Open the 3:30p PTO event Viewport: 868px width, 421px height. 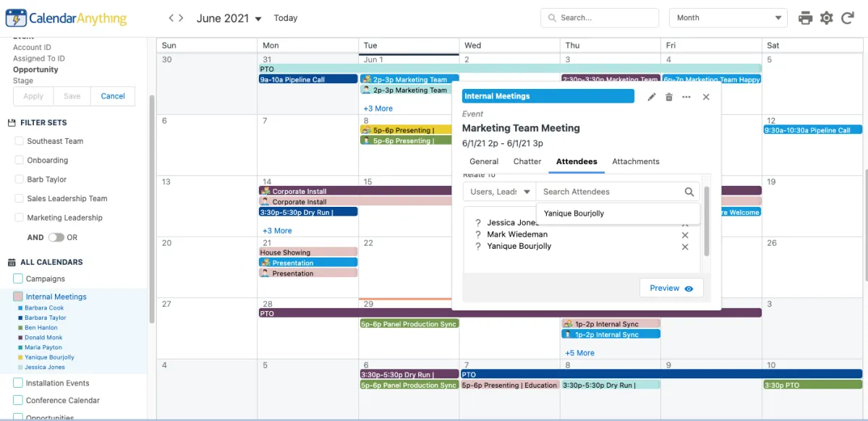(813, 386)
